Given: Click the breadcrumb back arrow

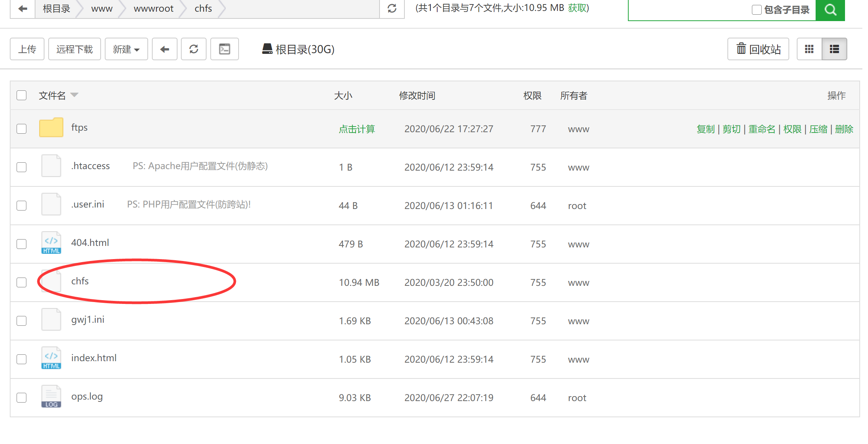Looking at the screenshot, I should (x=23, y=8).
